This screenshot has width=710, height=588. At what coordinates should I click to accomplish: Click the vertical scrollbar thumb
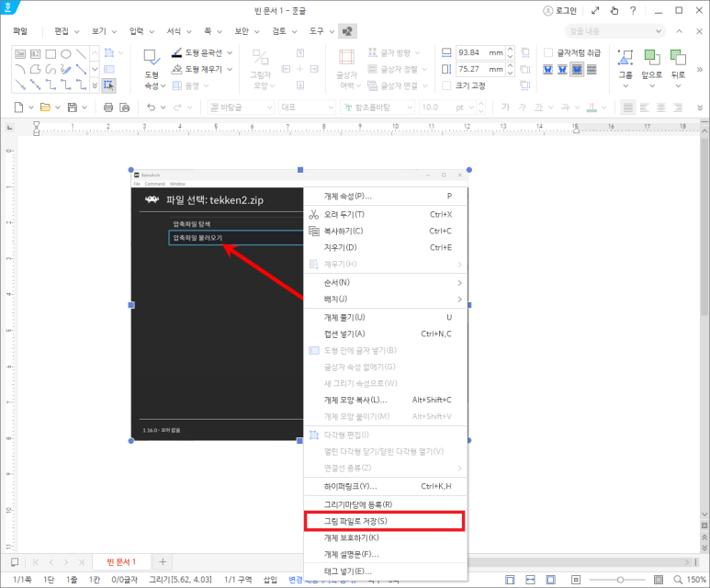coord(704,227)
